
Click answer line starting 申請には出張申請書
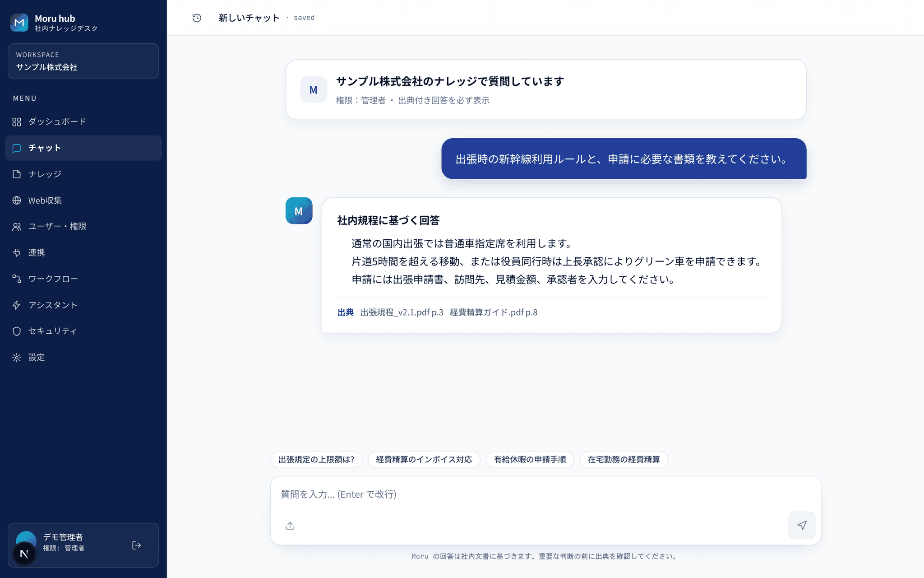pyautogui.click(x=513, y=280)
